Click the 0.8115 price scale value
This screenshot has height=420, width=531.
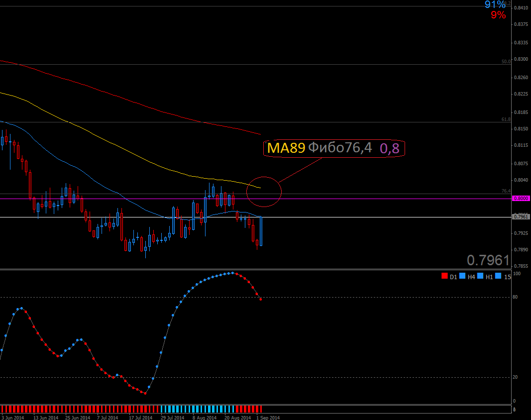[x=521, y=145]
